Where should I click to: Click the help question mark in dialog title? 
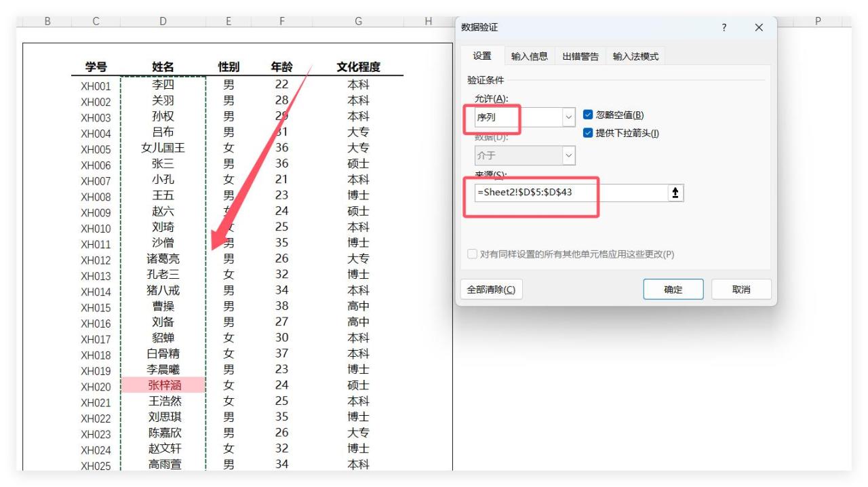(x=725, y=27)
